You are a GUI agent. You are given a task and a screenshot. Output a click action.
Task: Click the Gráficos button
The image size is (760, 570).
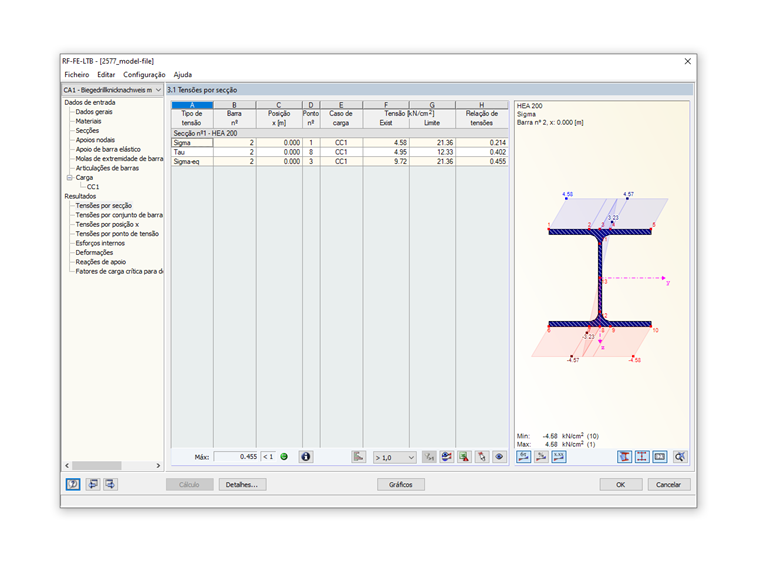pyautogui.click(x=401, y=484)
